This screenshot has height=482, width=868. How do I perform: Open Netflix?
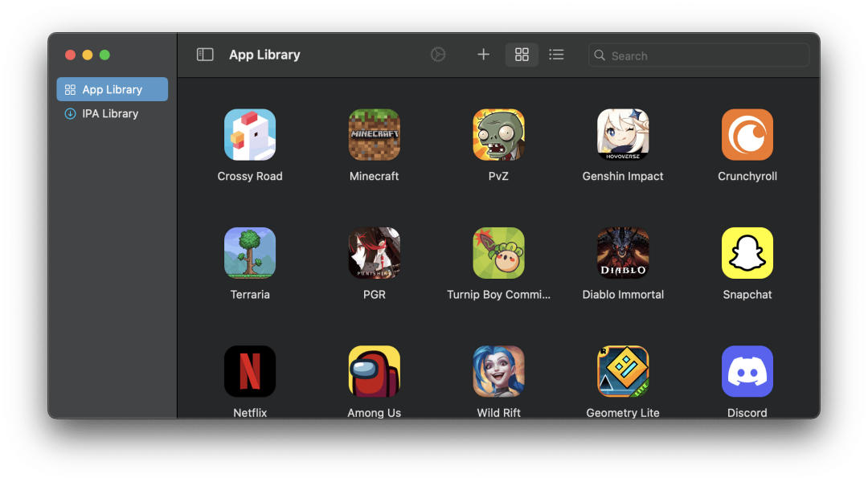click(x=250, y=370)
